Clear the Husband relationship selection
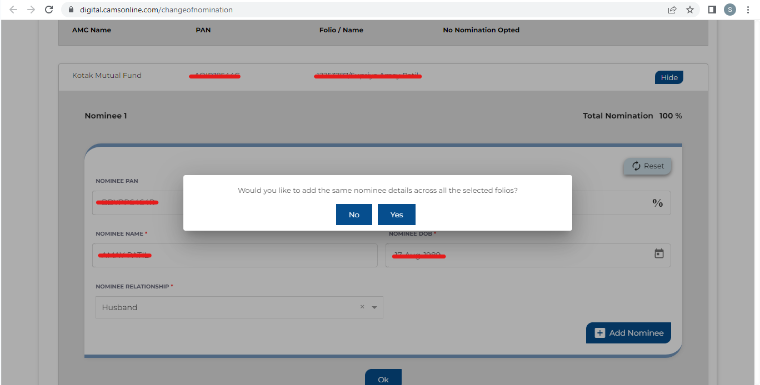This screenshot has height=385, width=760. (362, 307)
